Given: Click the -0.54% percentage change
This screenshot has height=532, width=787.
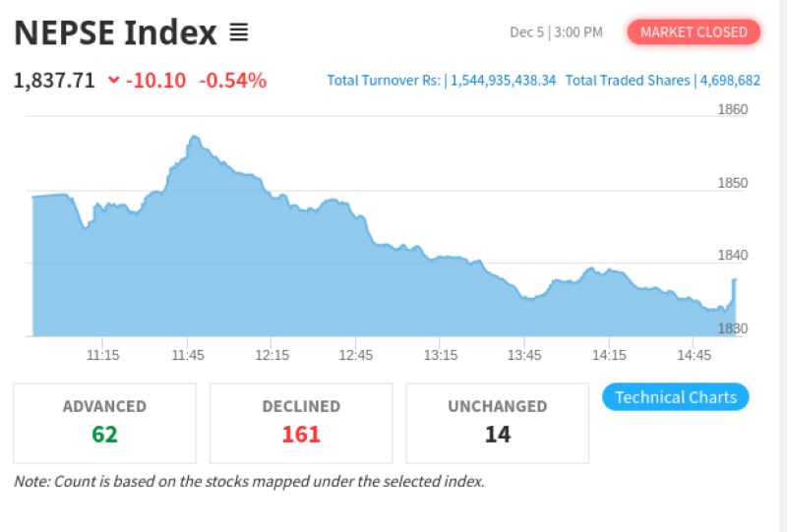Looking at the screenshot, I should click(233, 81).
